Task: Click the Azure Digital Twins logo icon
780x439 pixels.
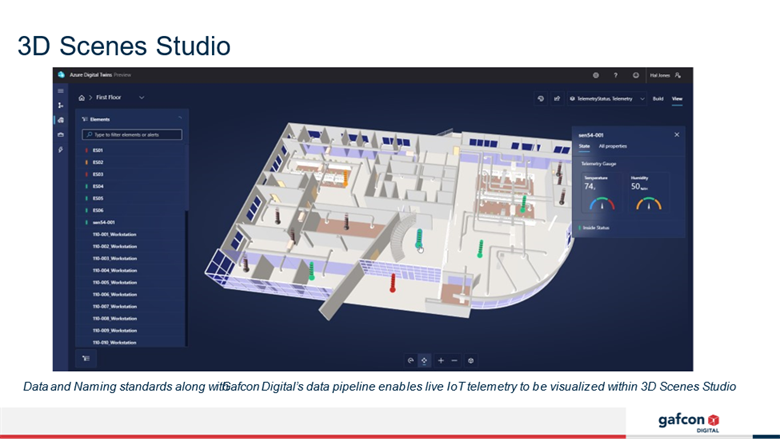Action: (x=61, y=75)
